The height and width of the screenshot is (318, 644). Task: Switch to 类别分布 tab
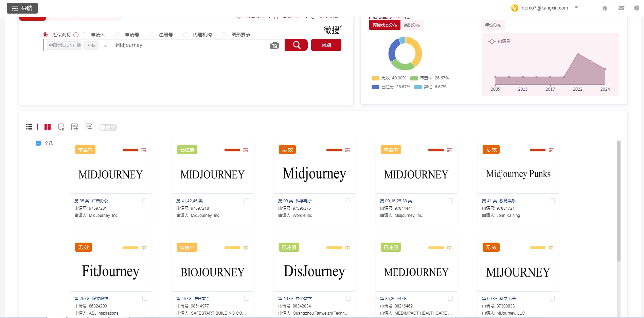point(412,25)
